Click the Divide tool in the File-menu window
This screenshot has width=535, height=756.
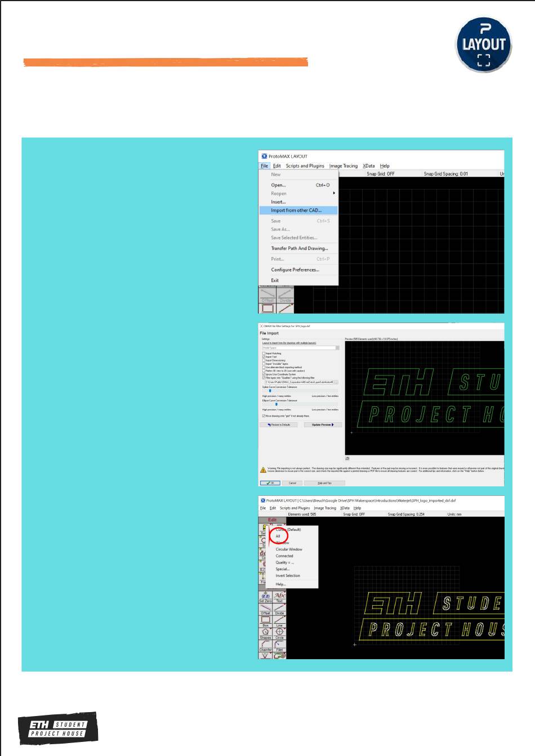pyautogui.click(x=286, y=295)
